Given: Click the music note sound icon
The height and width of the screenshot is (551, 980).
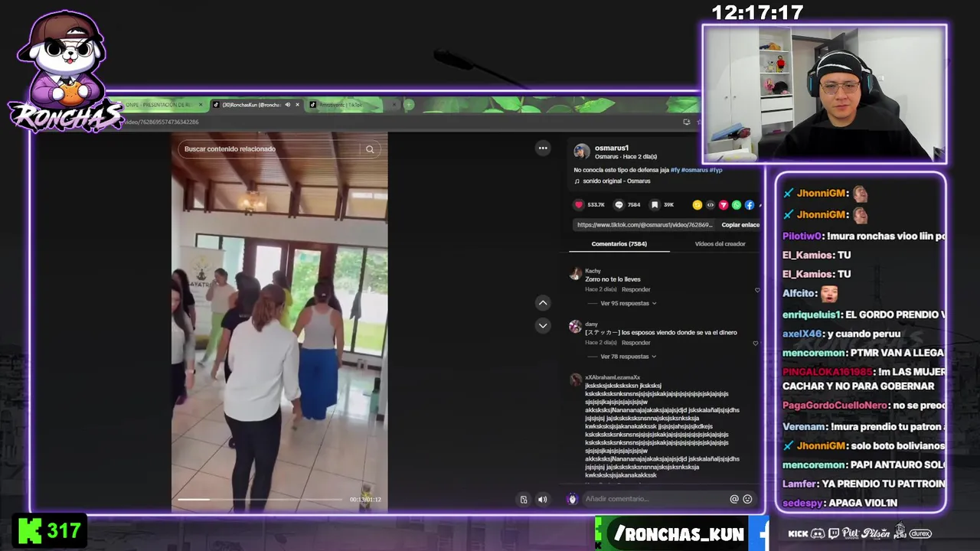Looking at the screenshot, I should pos(577,181).
